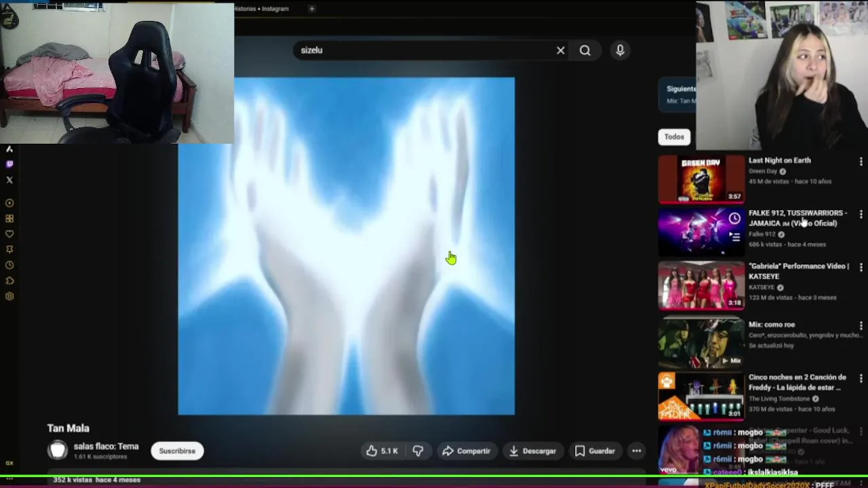Click the Guardar save button

pos(595,451)
